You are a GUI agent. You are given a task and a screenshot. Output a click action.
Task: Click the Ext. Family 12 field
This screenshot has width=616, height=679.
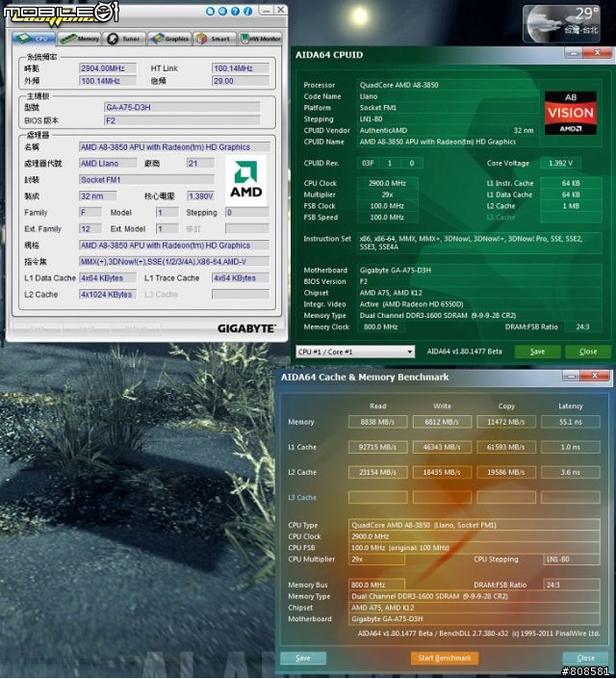[x=90, y=228]
